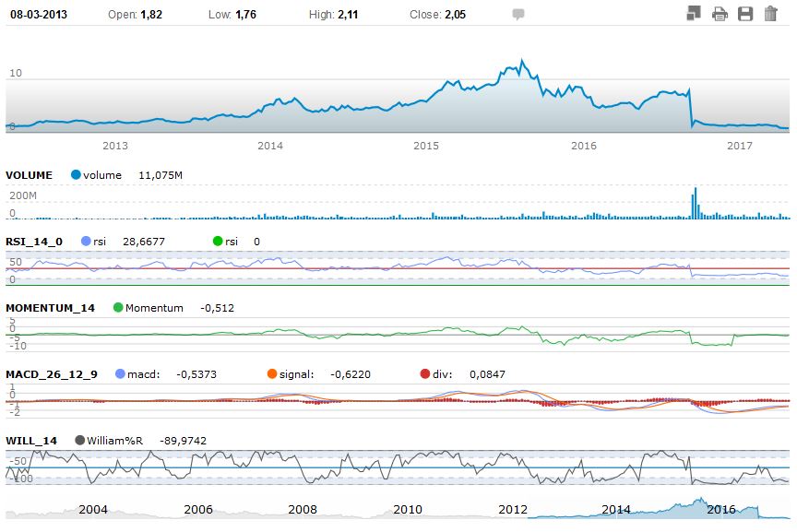
Task: Save the chart with floppy disk icon
Action: coord(745,14)
